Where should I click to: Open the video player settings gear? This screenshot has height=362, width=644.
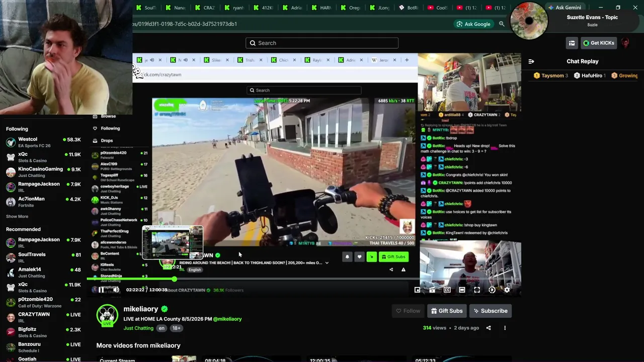(x=507, y=290)
